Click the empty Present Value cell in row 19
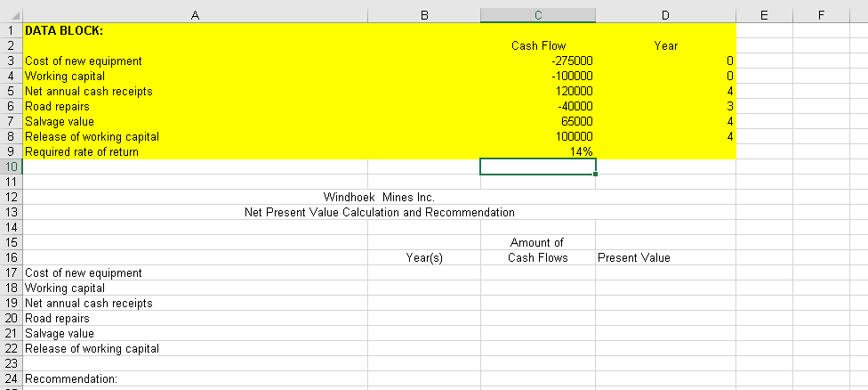 click(x=665, y=303)
